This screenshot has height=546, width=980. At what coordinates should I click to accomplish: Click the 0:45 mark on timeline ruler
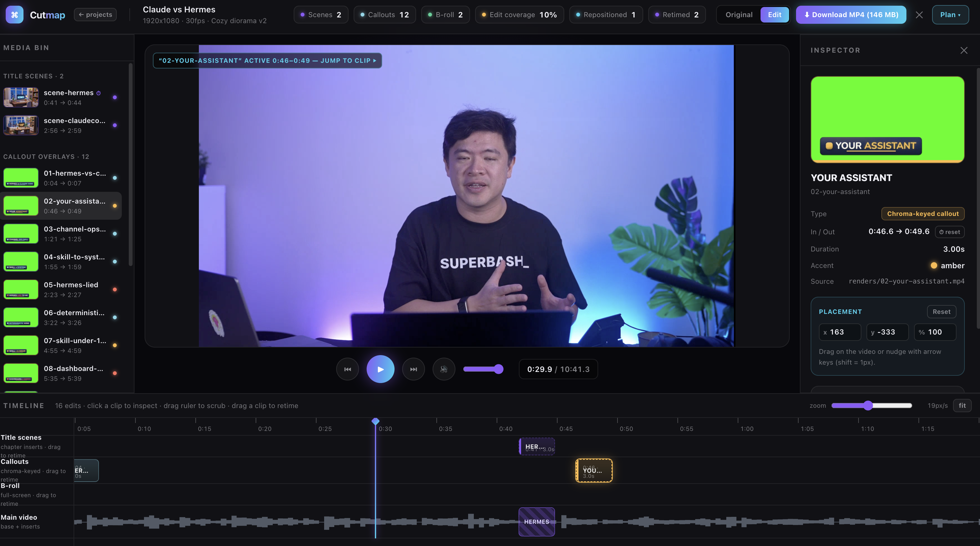pos(566,428)
